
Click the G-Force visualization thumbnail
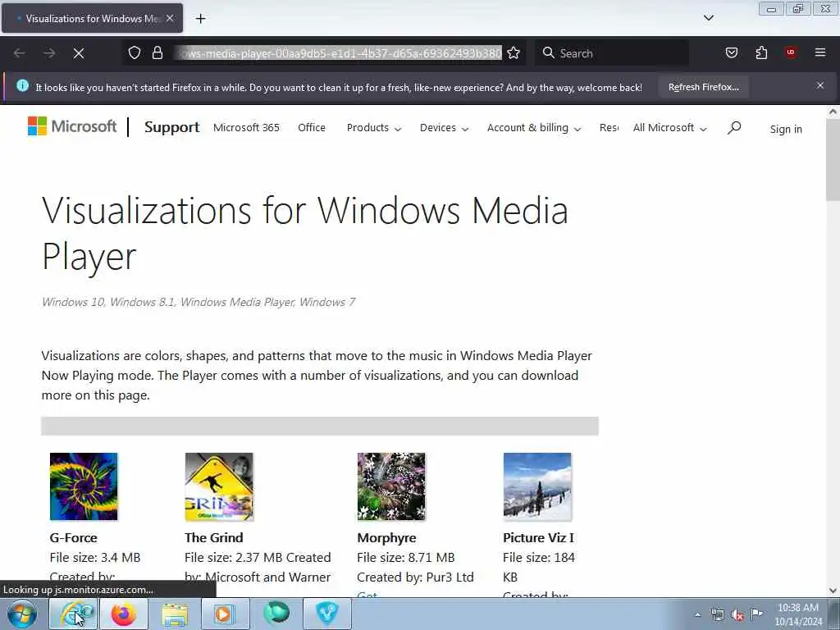(84, 486)
